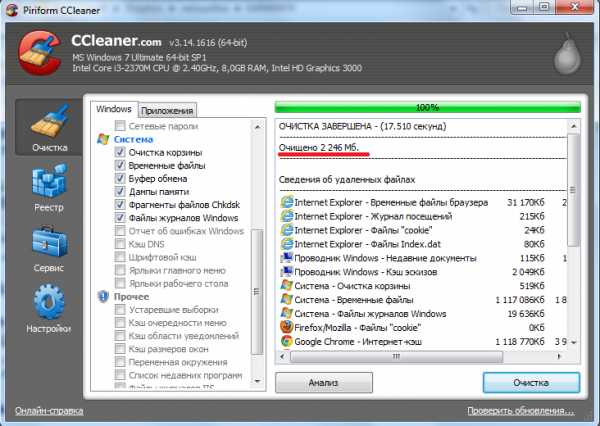Open the Настройки settings section
The height and width of the screenshot is (426, 600).
coord(49,308)
